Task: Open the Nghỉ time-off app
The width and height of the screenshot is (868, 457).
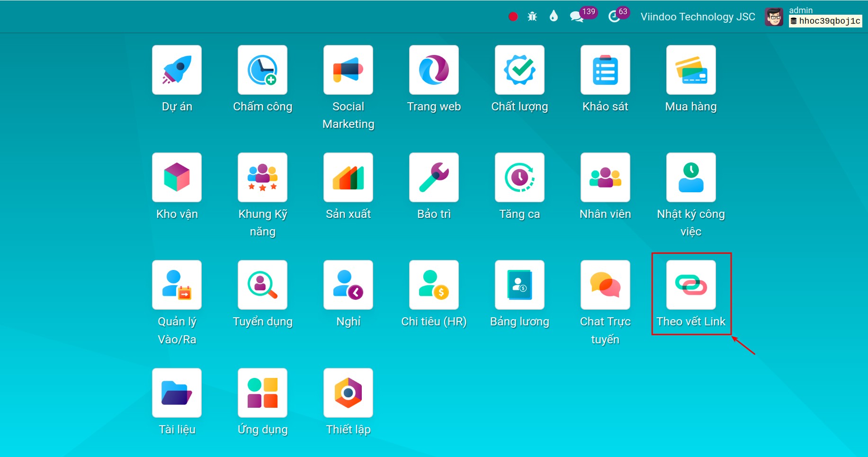Action: coord(348,285)
